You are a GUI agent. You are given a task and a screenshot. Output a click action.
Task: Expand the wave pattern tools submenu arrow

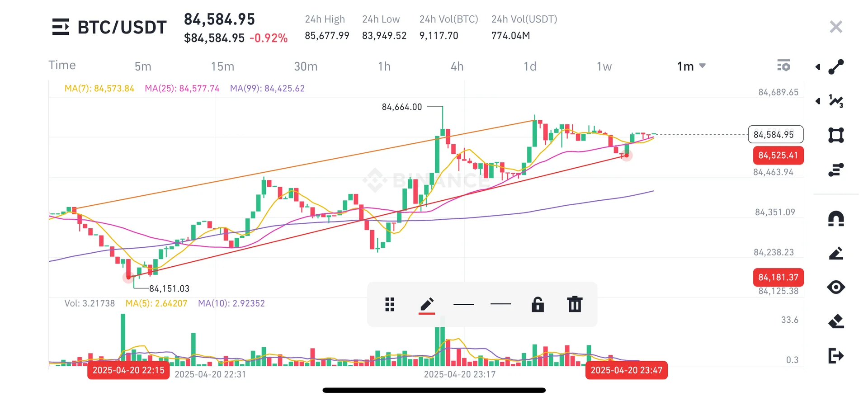click(x=818, y=101)
